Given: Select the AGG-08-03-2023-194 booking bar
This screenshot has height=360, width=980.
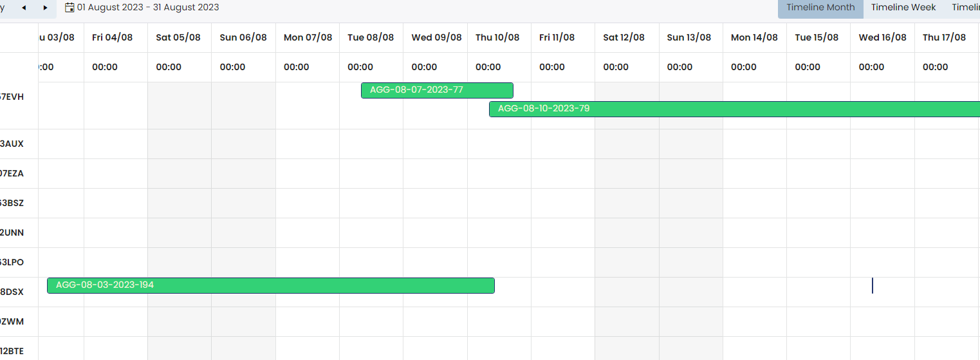Looking at the screenshot, I should tap(270, 285).
